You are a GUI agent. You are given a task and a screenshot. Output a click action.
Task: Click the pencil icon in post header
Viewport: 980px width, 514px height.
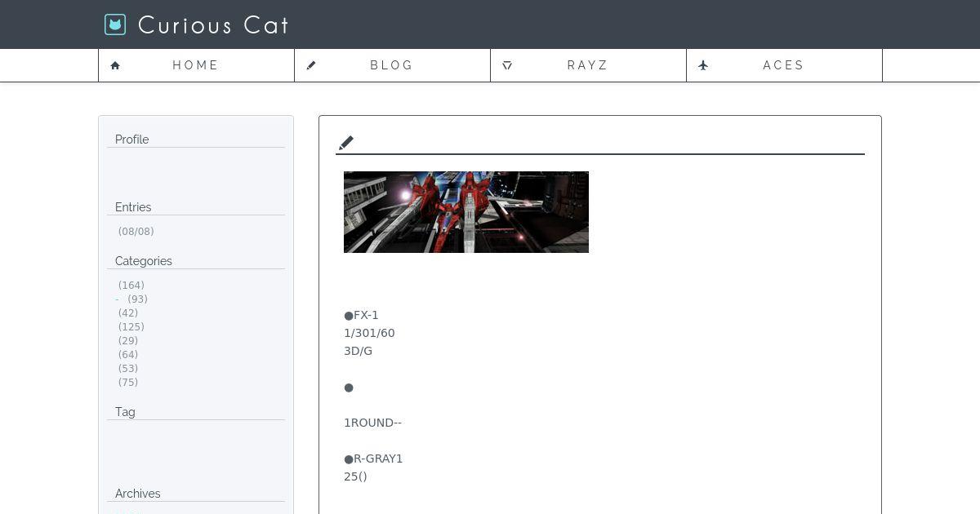346,143
